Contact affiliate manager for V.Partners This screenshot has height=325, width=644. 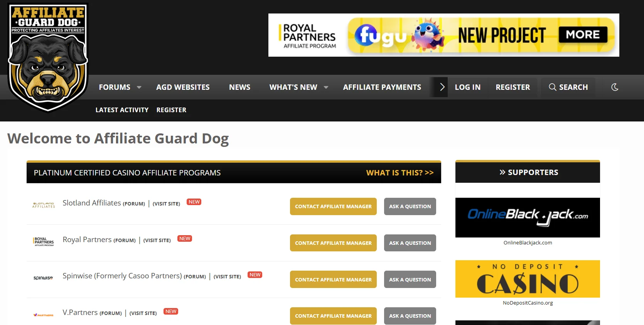click(x=333, y=316)
